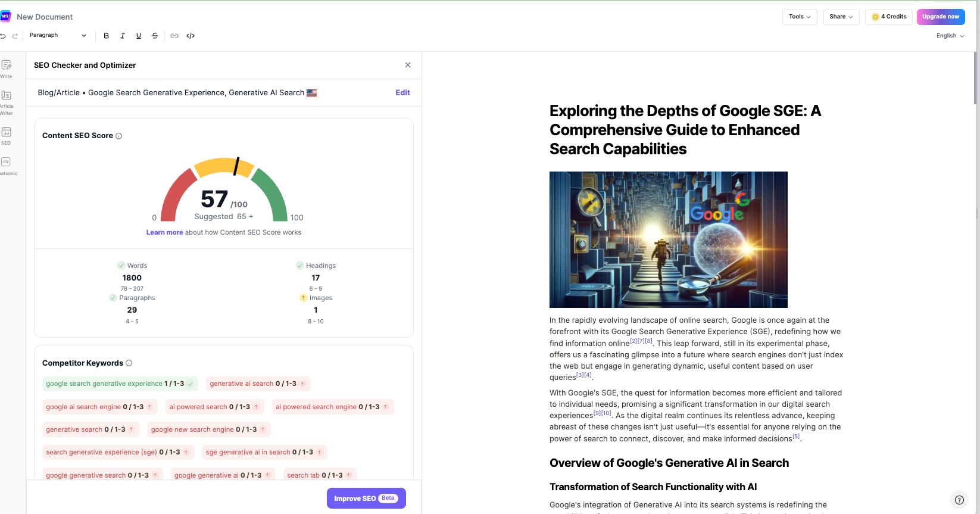Open the Write sidebar tool
Image resolution: width=980 pixels, height=514 pixels.
click(7, 68)
